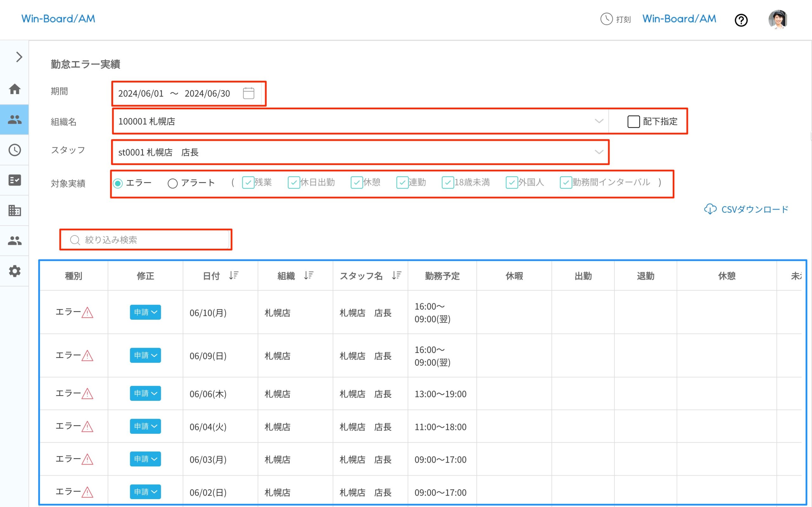The height and width of the screenshot is (507, 812).
Task: Open the clock icon sidebar item
Action: tap(14, 150)
